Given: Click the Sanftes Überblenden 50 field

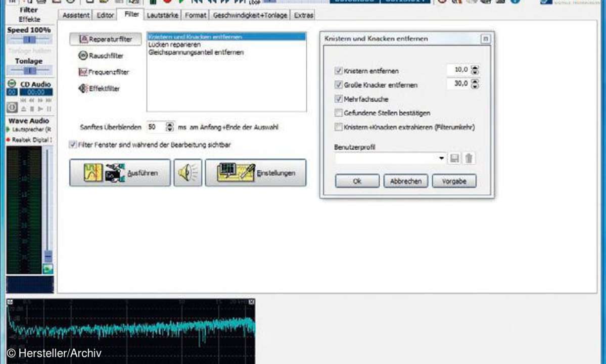Looking at the screenshot, I should point(156,127).
